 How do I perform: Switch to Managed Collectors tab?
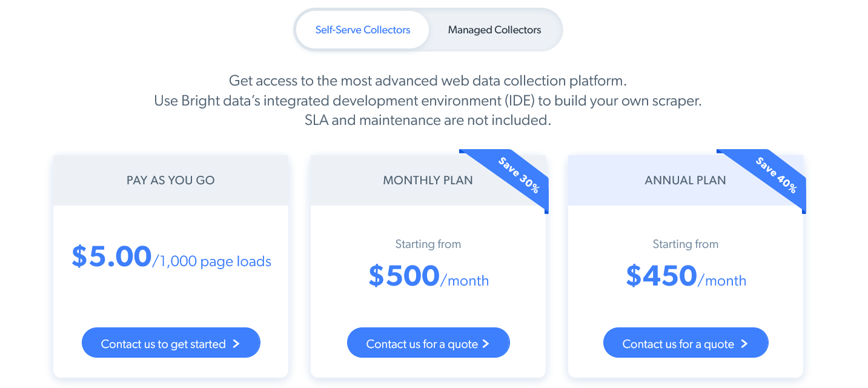[494, 30]
